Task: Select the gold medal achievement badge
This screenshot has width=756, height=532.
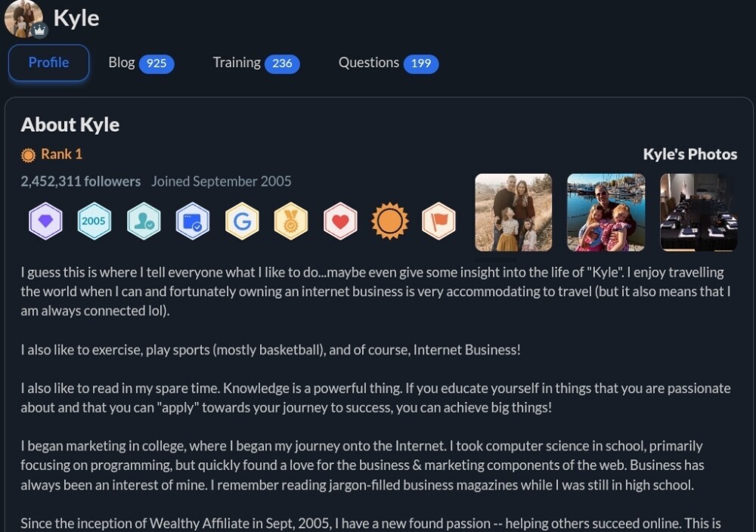Action: click(x=291, y=221)
